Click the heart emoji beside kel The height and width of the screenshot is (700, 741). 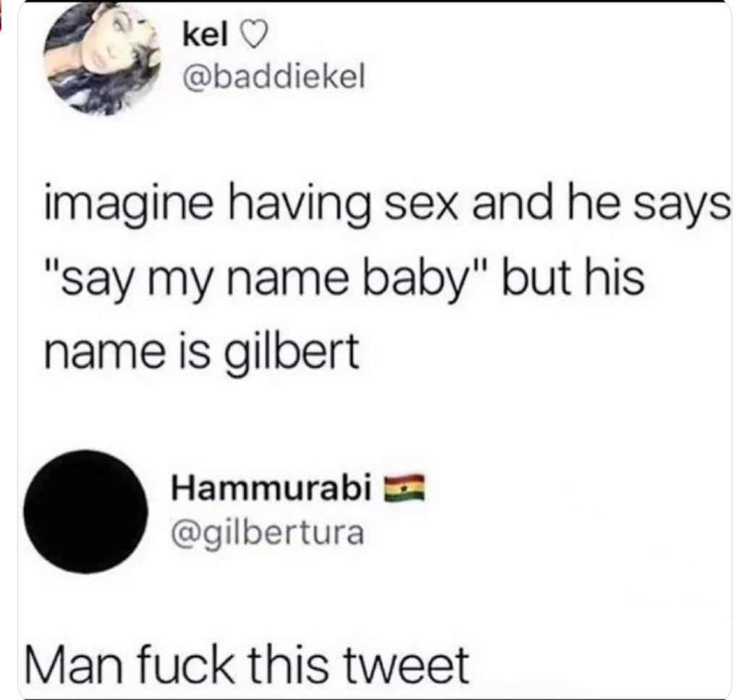click(255, 36)
